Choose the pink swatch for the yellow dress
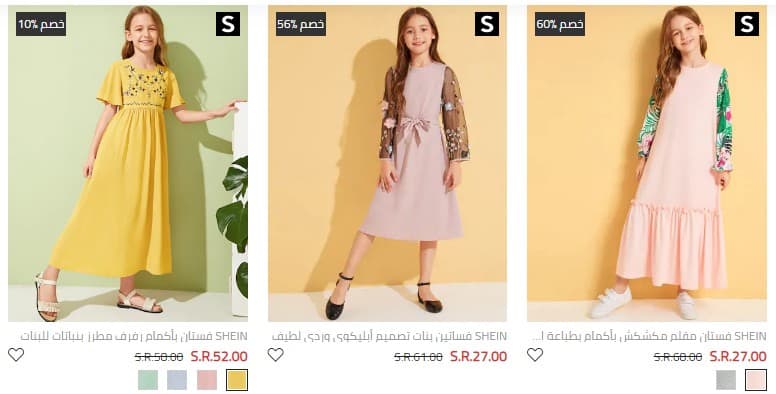This screenshot has height=394, width=776. 207,380
